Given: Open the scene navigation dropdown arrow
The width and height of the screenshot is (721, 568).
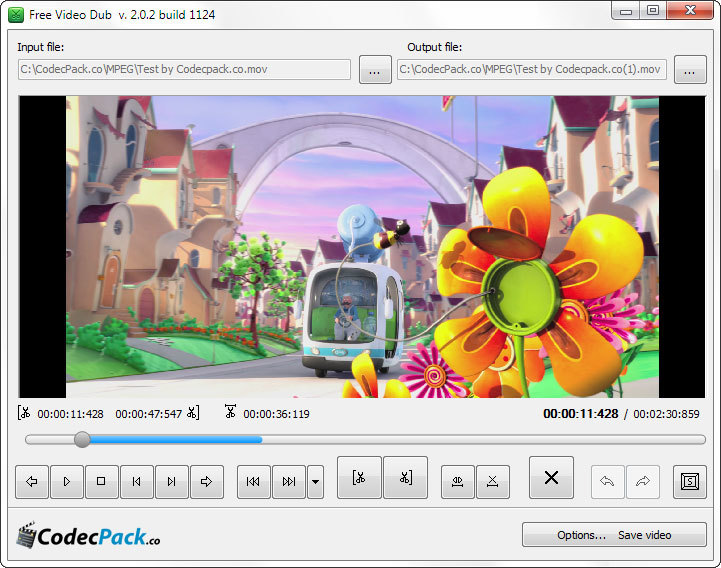Looking at the screenshot, I should [x=315, y=482].
